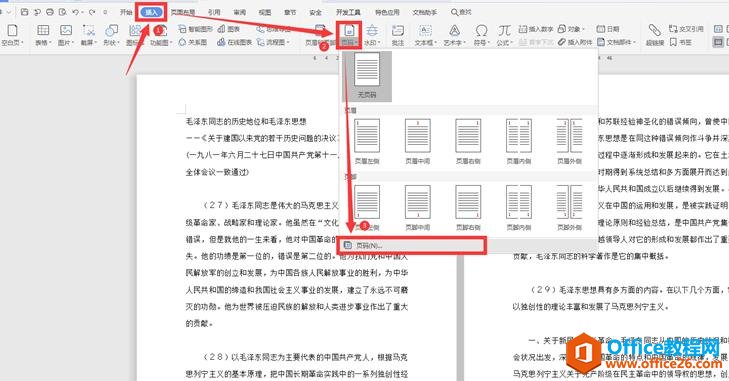The height and width of the screenshot is (381, 729).
Task: Choose Footer Outside (页脚外侧) page number style
Action: click(570, 207)
